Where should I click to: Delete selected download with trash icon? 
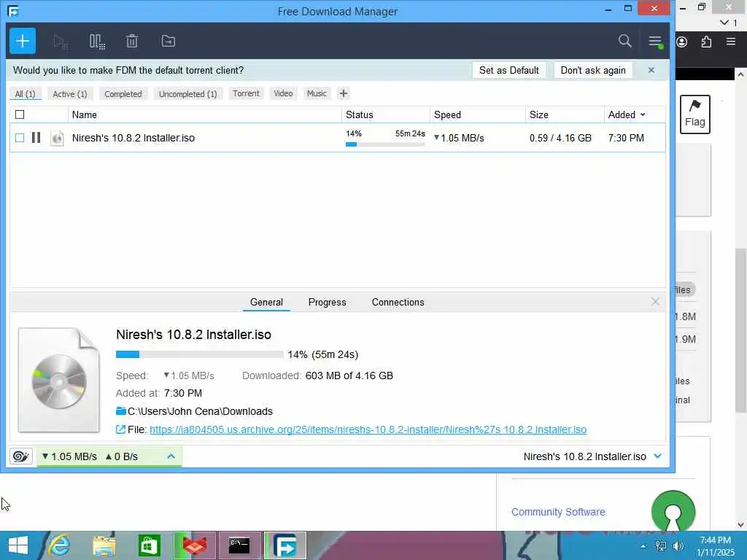pyautogui.click(x=132, y=42)
